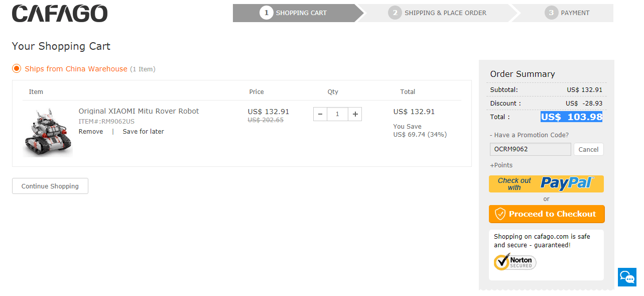The width and height of the screenshot is (644, 296).
Task: Save the Mitu Rover Robot for later
Action: (x=144, y=132)
